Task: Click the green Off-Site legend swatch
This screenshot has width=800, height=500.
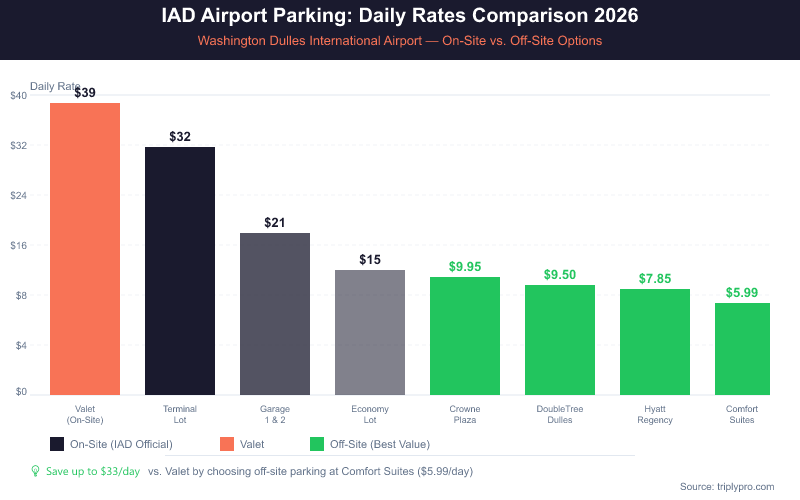Action: point(317,444)
